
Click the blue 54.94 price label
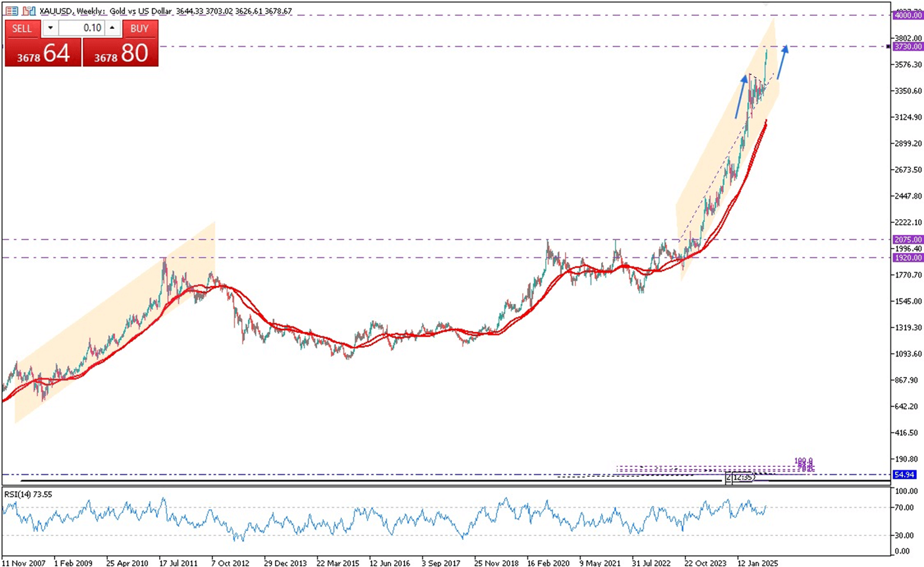(x=905, y=474)
